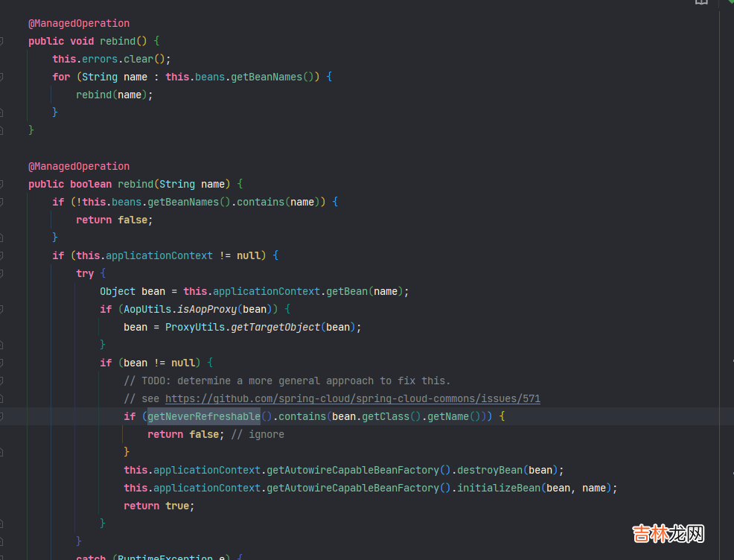The width and height of the screenshot is (734, 560).
Task: Toggle Reader Mode book icon
Action: 701,2
